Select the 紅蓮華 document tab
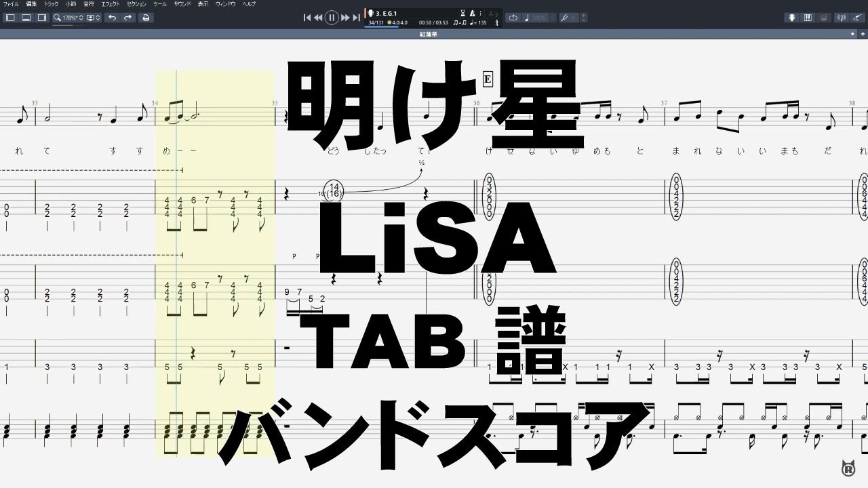This screenshot has height=488, width=868. pyautogui.click(x=429, y=33)
